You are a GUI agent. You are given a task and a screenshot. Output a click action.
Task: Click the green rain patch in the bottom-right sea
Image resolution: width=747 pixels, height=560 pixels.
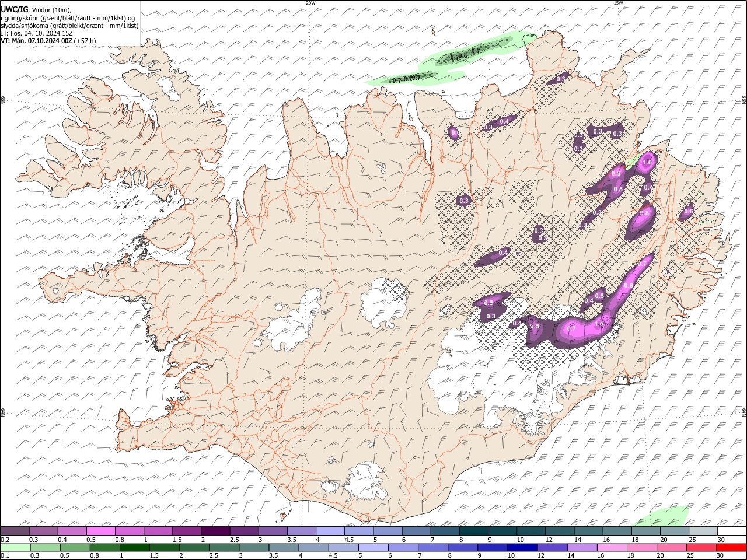662,517
